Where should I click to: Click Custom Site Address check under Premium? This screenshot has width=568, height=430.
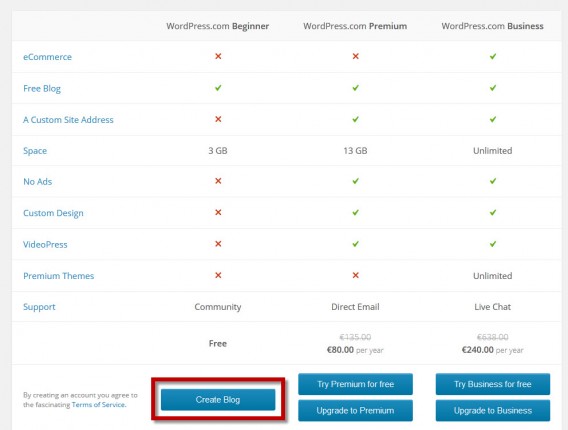tap(356, 119)
